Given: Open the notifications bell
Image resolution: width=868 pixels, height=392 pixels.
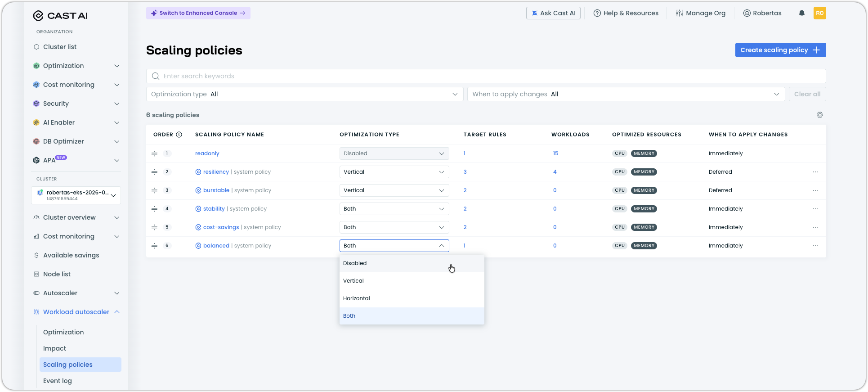Looking at the screenshot, I should pos(801,13).
